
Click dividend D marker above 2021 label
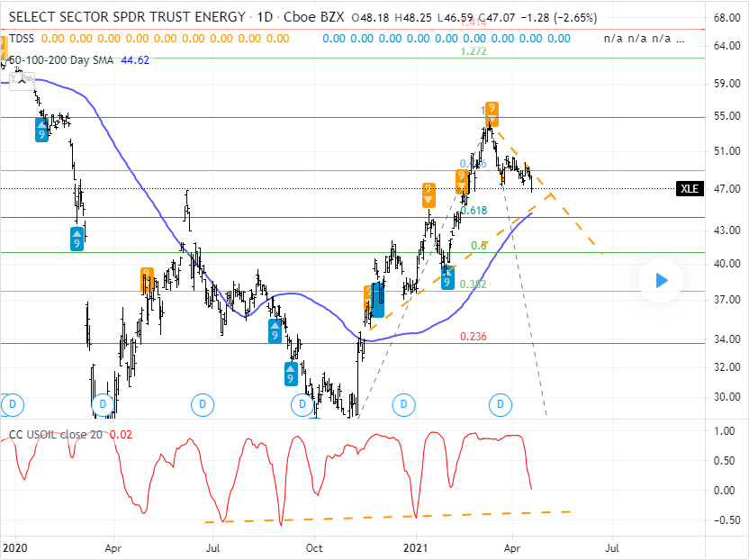pos(402,405)
